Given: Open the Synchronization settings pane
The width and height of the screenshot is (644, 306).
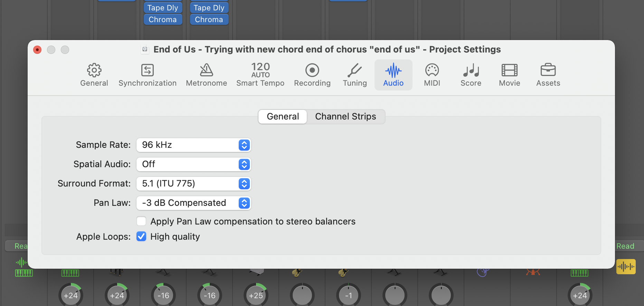Looking at the screenshot, I should tap(148, 75).
